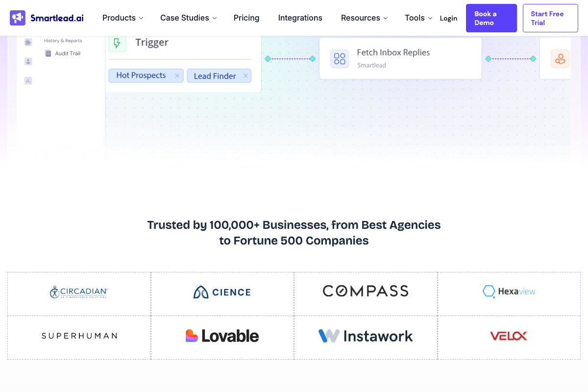Open the Fetch Inbox Replies step

(400, 58)
